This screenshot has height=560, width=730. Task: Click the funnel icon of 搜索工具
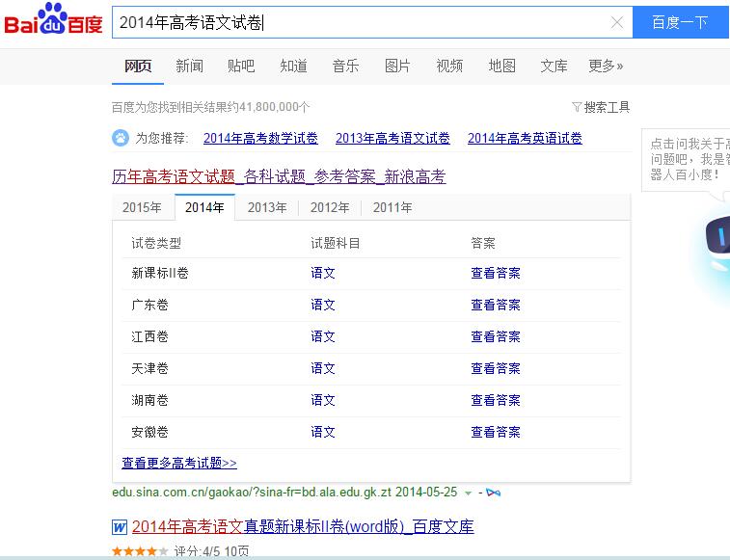(577, 107)
